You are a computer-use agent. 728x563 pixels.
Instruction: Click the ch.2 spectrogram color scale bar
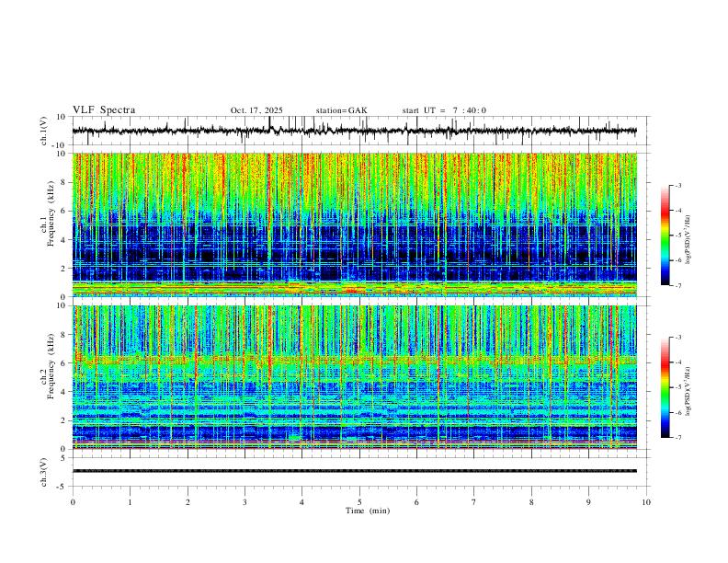(665, 387)
